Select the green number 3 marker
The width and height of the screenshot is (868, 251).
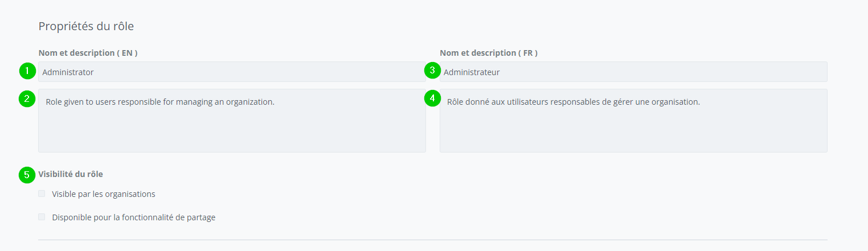(x=432, y=71)
